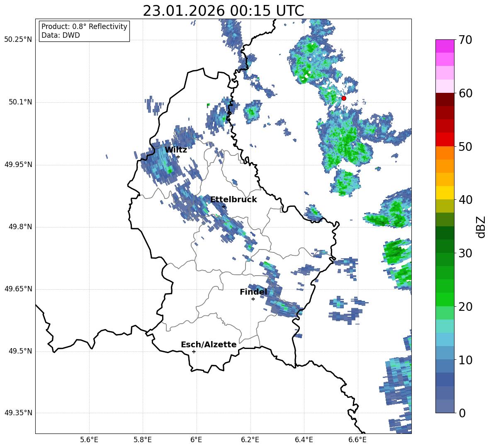Click the yellow colorbar swatch just above 40

(445, 193)
